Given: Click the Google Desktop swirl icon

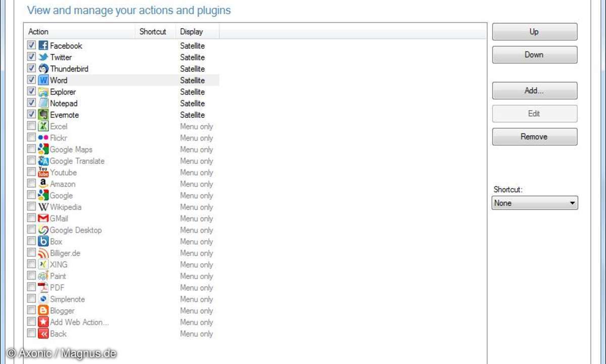Looking at the screenshot, I should click(43, 230).
